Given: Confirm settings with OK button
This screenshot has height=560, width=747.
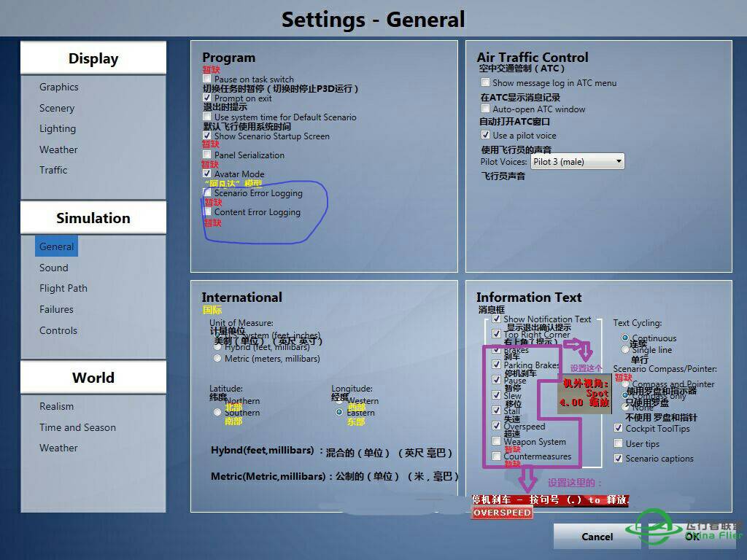Looking at the screenshot, I should (692, 537).
